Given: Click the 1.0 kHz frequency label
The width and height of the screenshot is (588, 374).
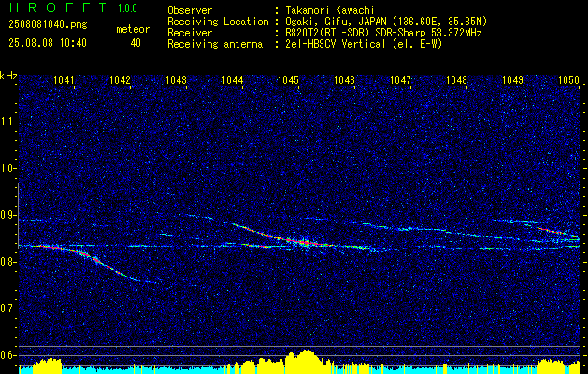Looking at the screenshot, I should 7,168.
